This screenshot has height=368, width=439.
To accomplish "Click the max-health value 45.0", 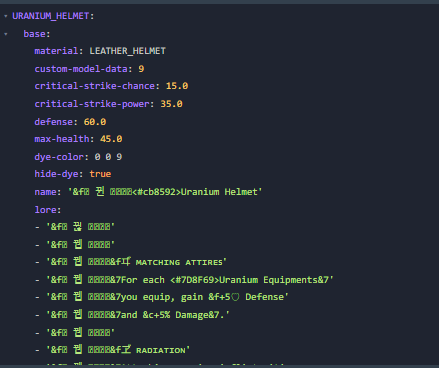I will tap(111, 139).
